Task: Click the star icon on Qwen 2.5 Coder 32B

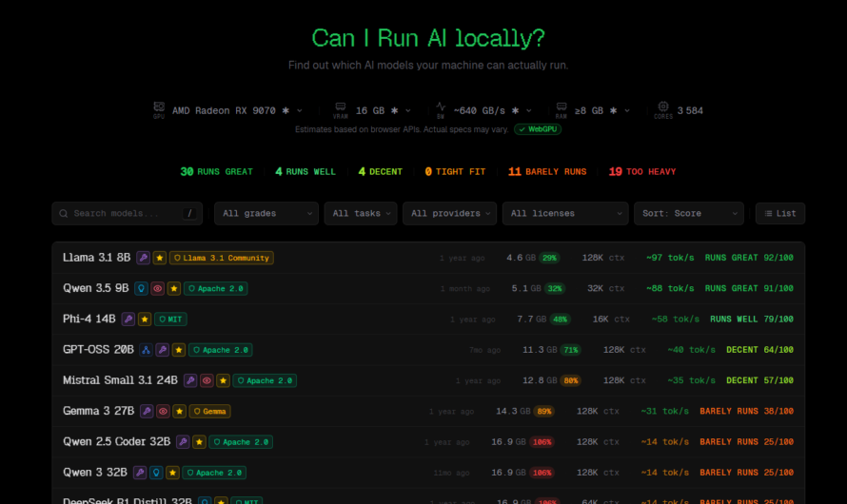Action: click(199, 442)
